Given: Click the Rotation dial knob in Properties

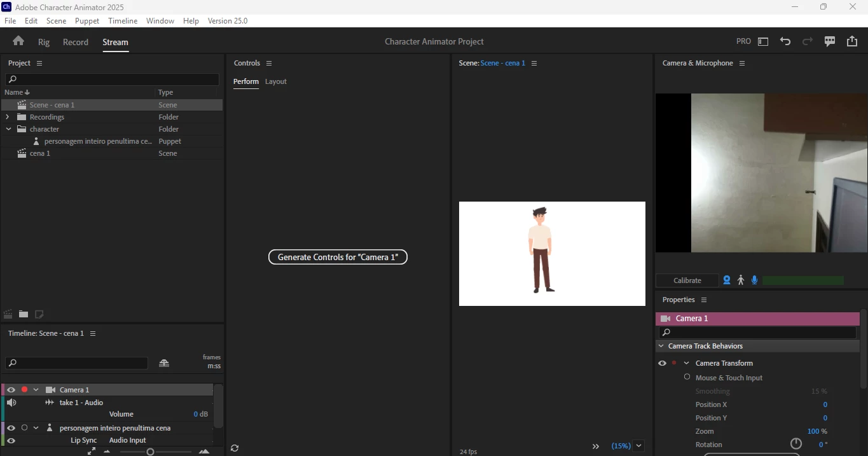Looking at the screenshot, I should tap(796, 444).
